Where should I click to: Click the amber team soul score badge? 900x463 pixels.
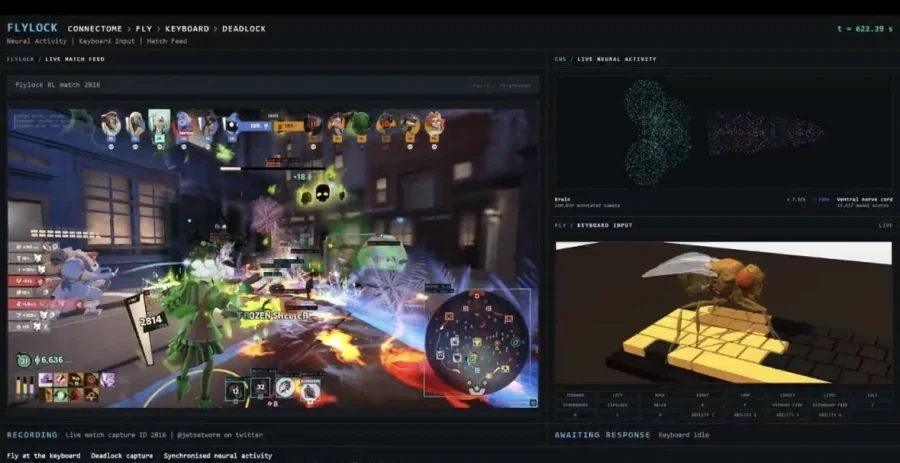pyautogui.click(x=289, y=126)
